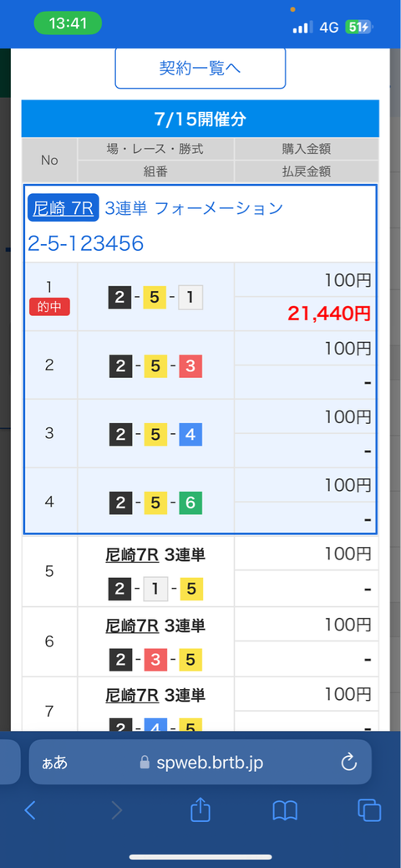Select the 組番 column header
The width and height of the screenshot is (401, 868).
pos(155,171)
